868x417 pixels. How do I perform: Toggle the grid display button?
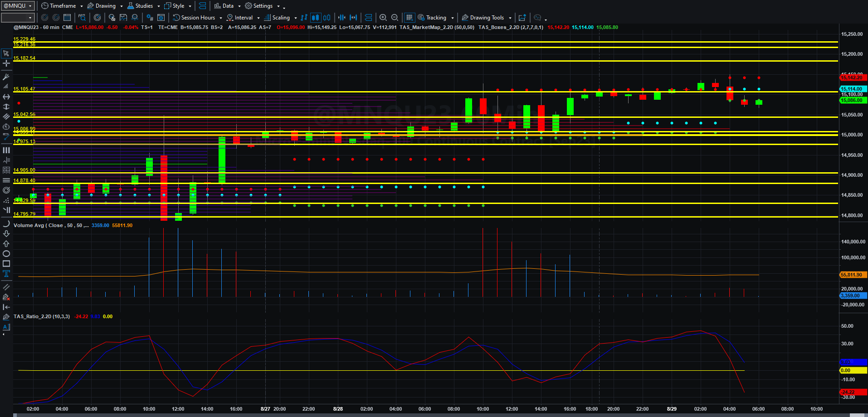[x=409, y=18]
